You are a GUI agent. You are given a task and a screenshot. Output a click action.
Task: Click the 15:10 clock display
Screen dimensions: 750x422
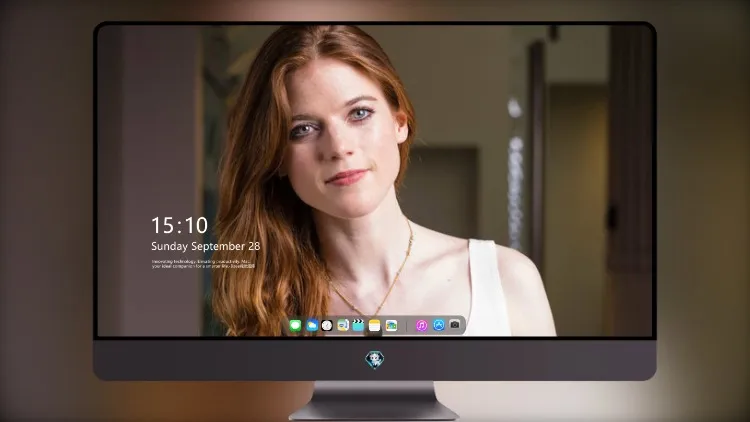click(179, 225)
